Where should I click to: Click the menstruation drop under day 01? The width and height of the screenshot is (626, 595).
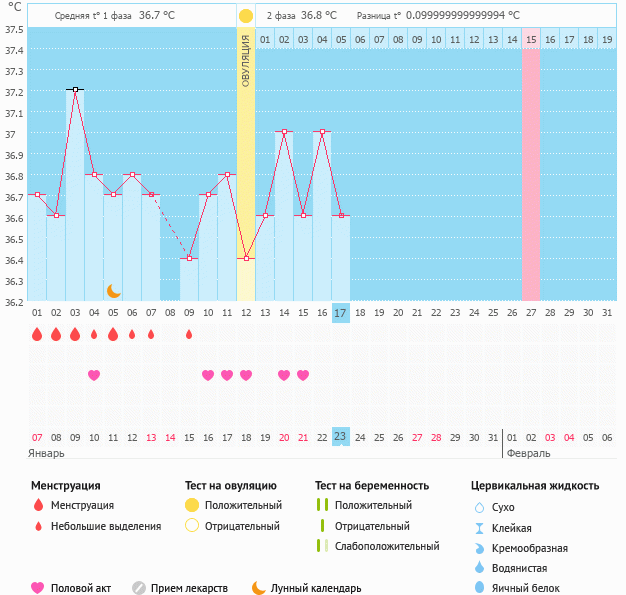pyautogui.click(x=37, y=335)
